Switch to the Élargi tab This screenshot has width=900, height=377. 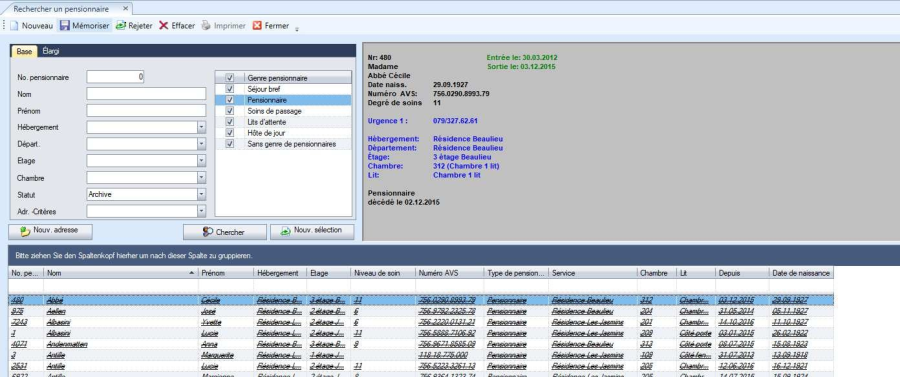click(x=51, y=51)
